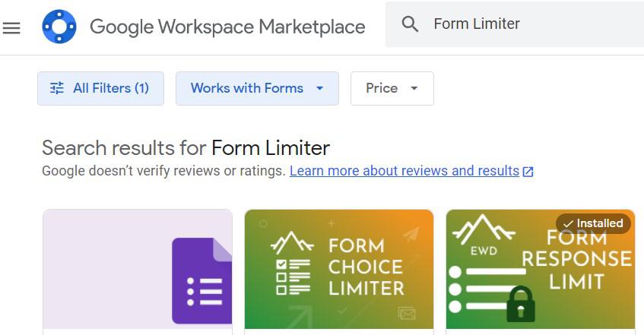Click the Google Workspace Marketplace title text
The height and width of the screenshot is (335, 644).
click(x=227, y=27)
